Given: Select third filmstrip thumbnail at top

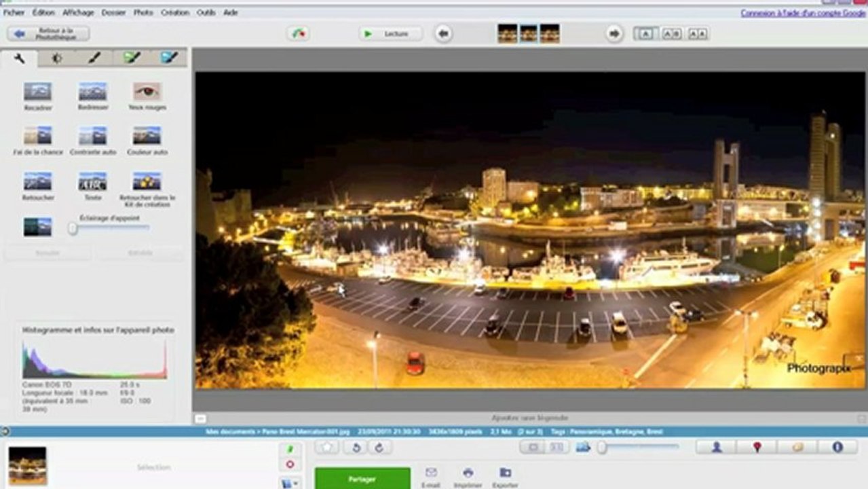Looking at the screenshot, I should tap(550, 33).
